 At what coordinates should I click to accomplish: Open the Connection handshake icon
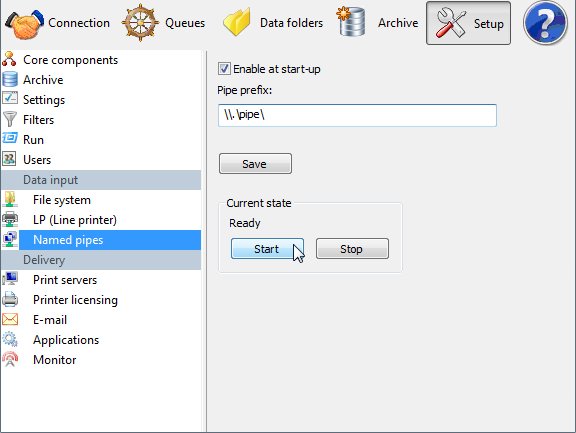(x=24, y=24)
